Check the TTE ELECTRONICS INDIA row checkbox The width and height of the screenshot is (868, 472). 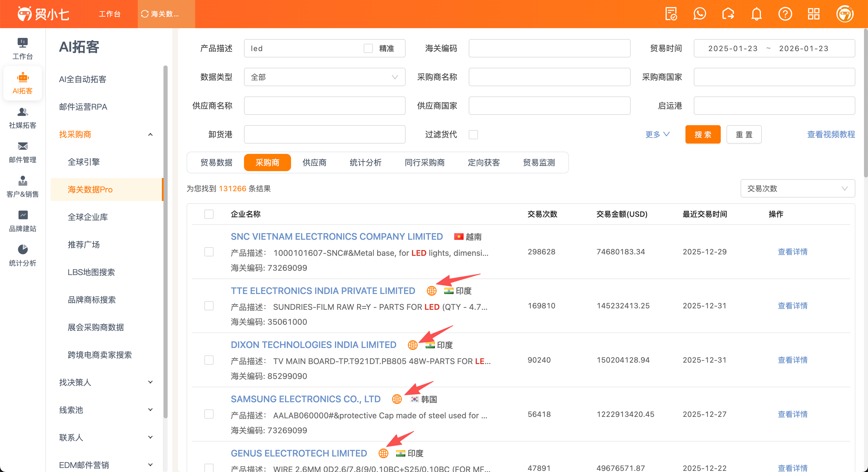pos(209,306)
